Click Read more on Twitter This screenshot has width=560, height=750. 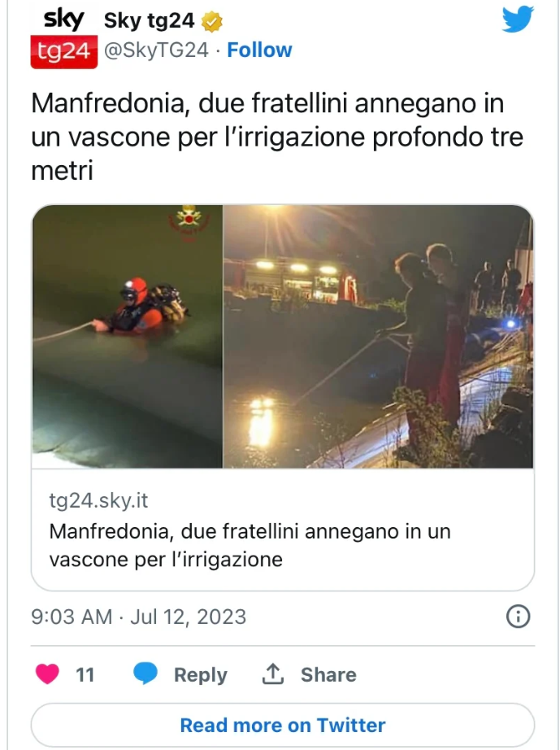pyautogui.click(x=283, y=725)
